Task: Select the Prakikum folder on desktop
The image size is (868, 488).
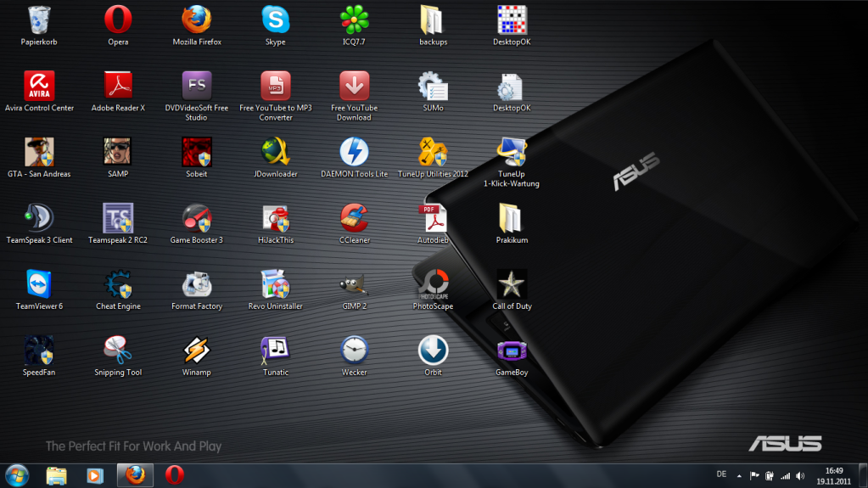Action: pyautogui.click(x=512, y=218)
